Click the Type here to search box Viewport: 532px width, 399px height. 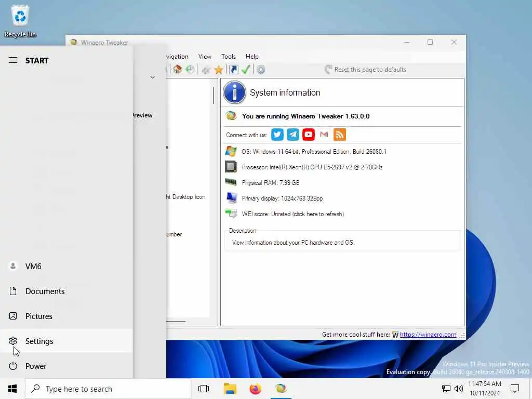click(x=108, y=389)
